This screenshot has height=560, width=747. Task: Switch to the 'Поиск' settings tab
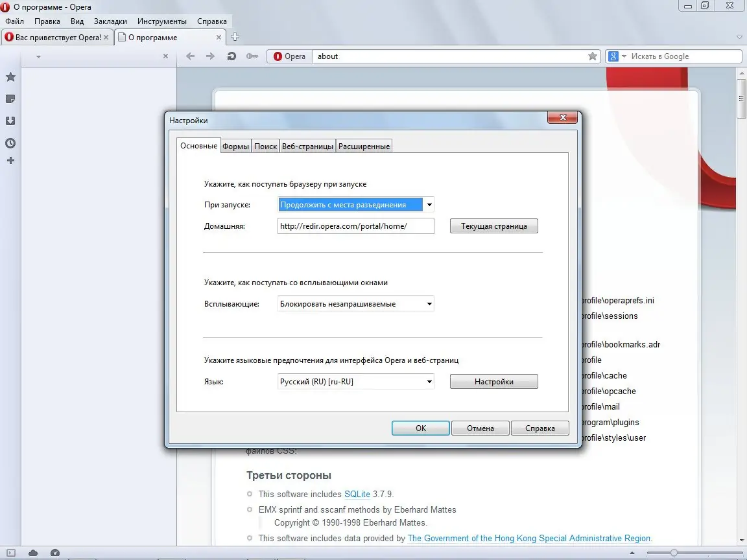point(265,146)
